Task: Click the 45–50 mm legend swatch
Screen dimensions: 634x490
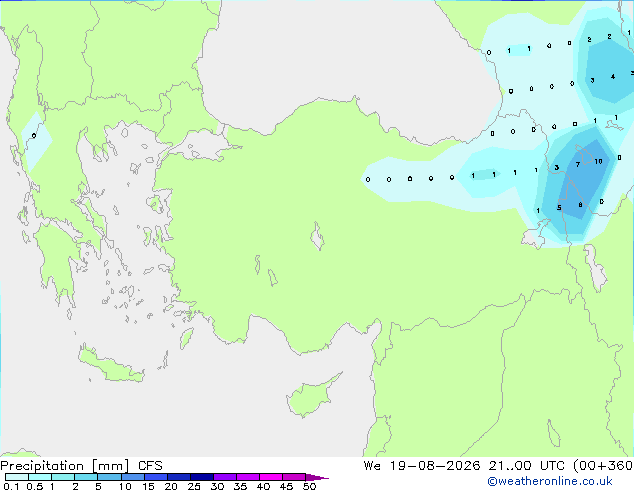Action: 294,477
